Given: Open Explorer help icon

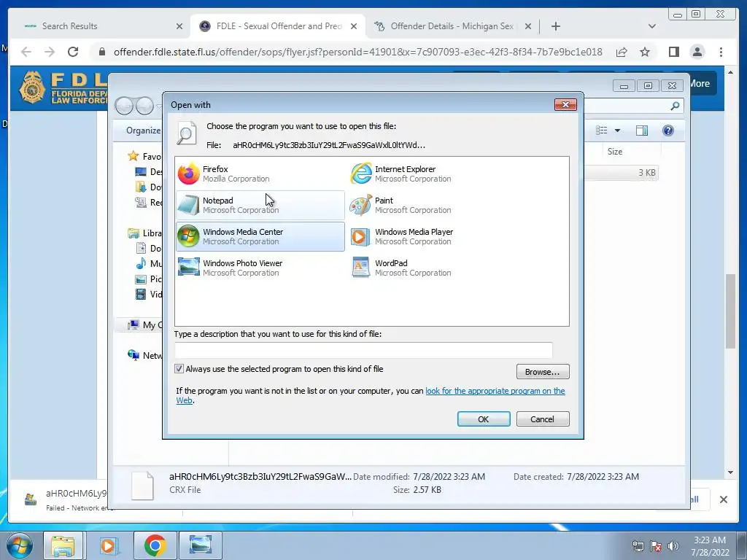Looking at the screenshot, I should [x=668, y=131].
